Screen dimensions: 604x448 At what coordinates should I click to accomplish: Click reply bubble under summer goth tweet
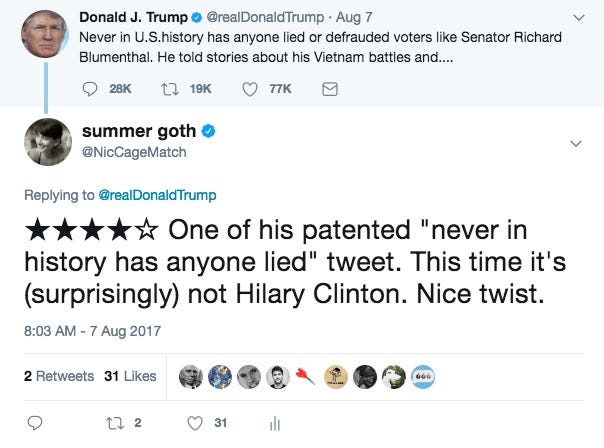pos(35,423)
